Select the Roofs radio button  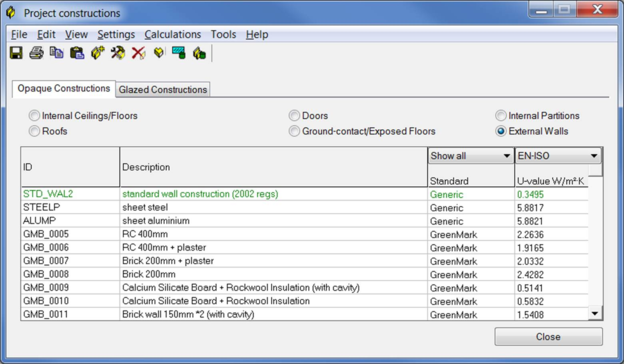(x=34, y=131)
